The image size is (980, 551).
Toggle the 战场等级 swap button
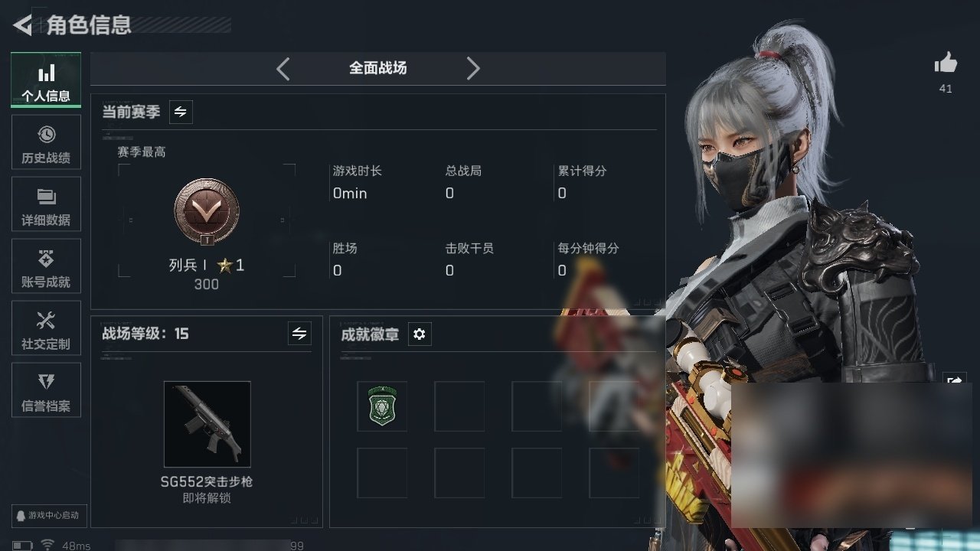coord(299,334)
